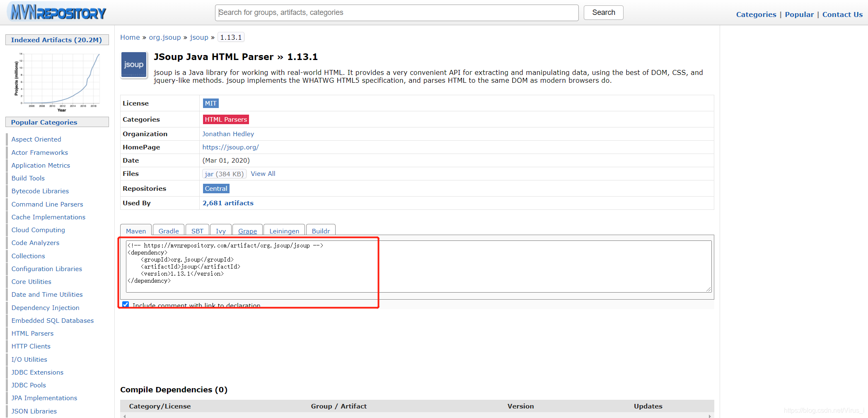Open JSON Libraries category

pos(34,411)
